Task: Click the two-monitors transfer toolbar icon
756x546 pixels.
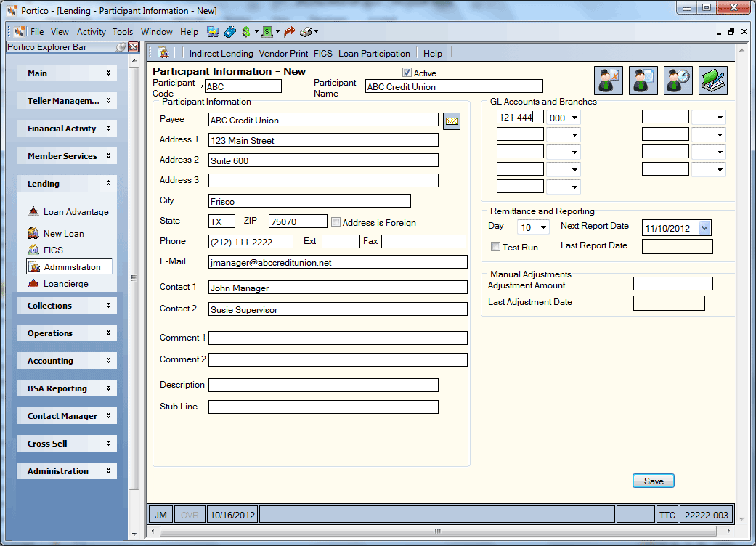Action: 213,32
